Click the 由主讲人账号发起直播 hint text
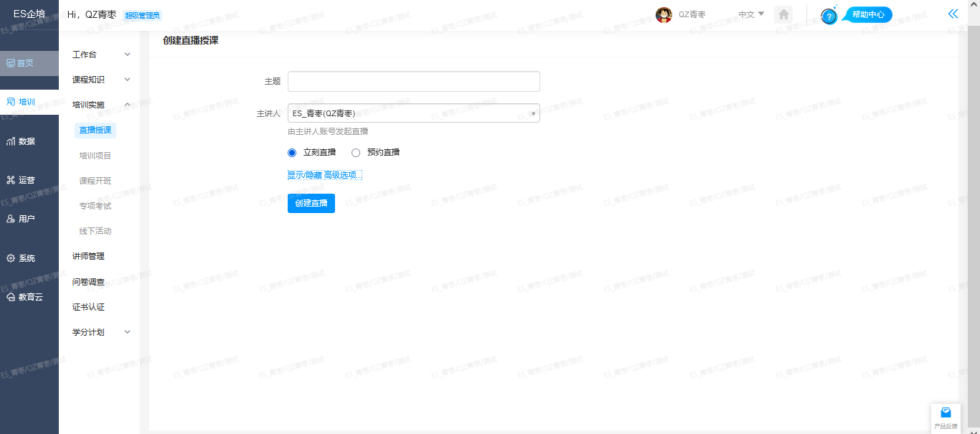 (328, 131)
